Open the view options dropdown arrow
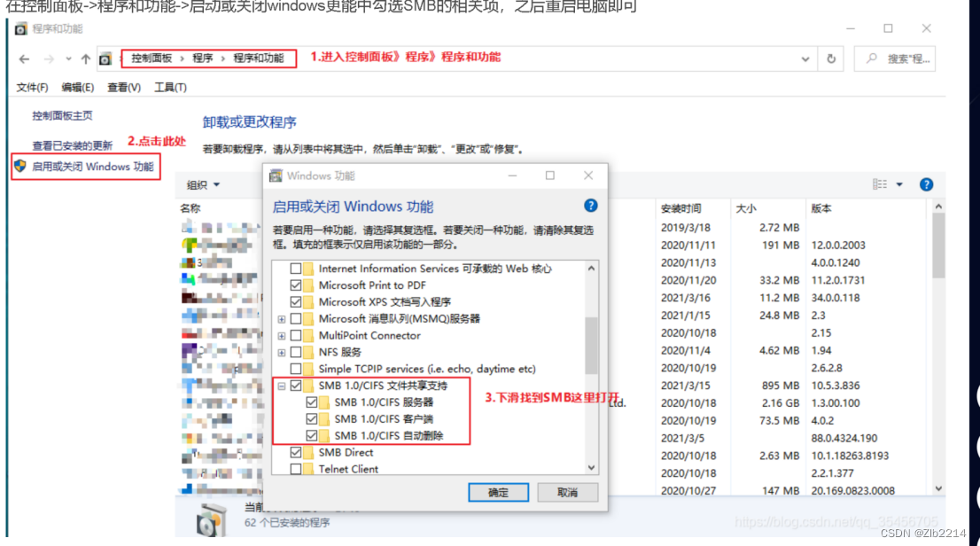The height and width of the screenshot is (546, 980). [899, 184]
